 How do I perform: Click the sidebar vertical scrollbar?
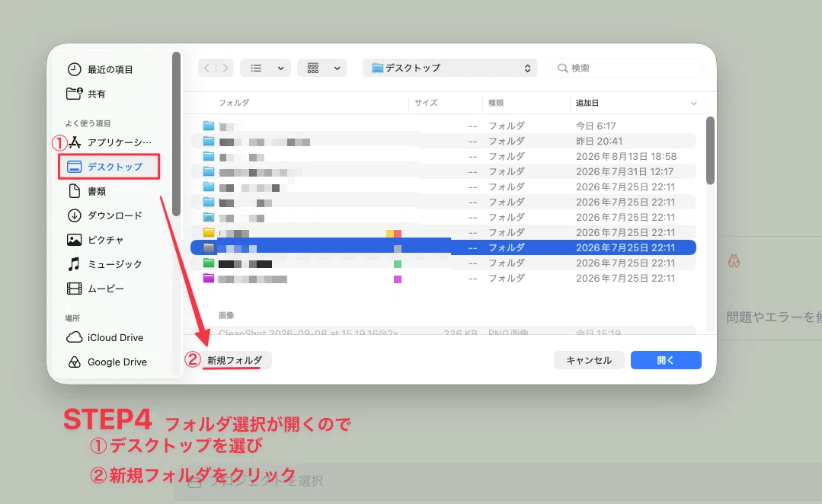pyautogui.click(x=176, y=133)
